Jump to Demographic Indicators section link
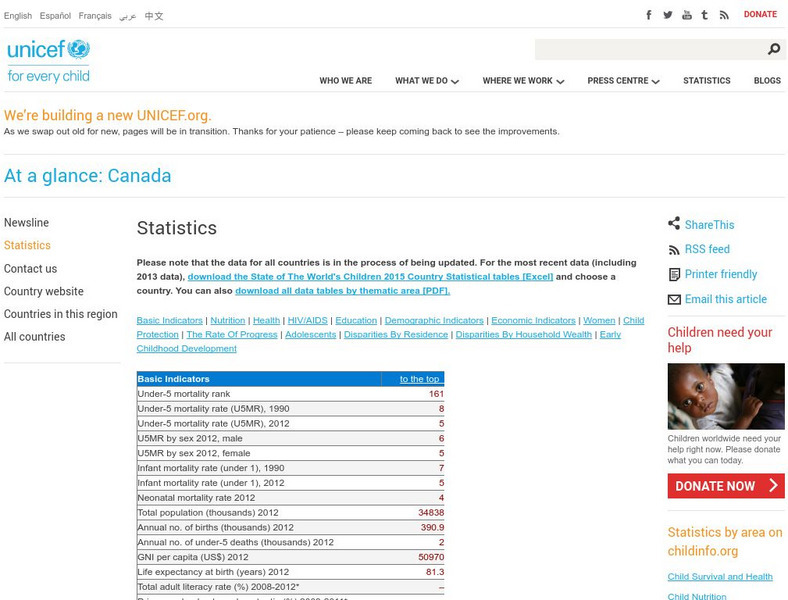 434,320
